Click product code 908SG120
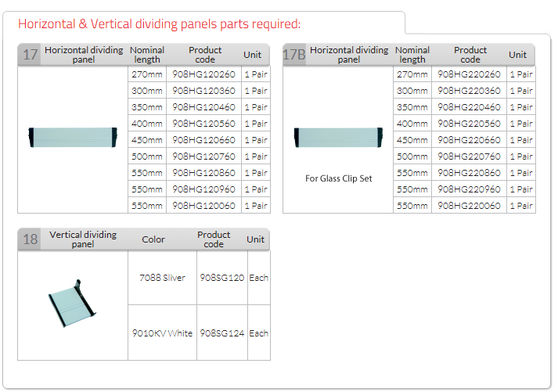The height and width of the screenshot is (392, 558). (x=222, y=278)
